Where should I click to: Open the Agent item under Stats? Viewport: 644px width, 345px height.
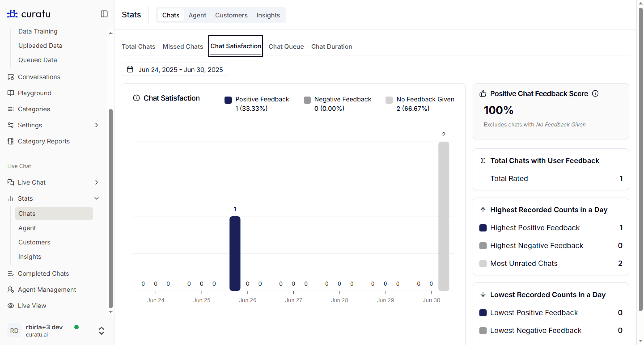point(27,228)
